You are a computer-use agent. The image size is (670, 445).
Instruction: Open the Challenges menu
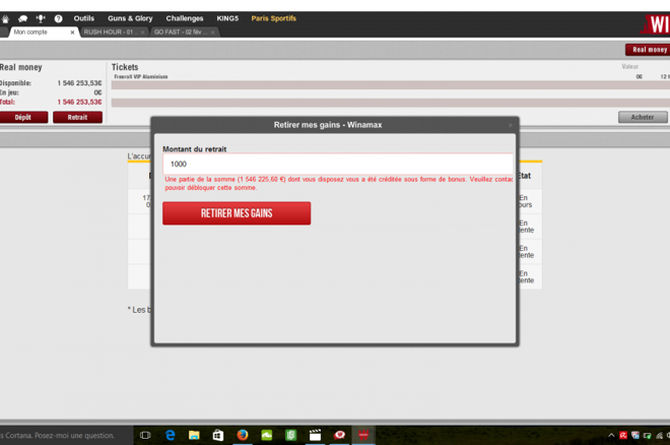coord(185,18)
